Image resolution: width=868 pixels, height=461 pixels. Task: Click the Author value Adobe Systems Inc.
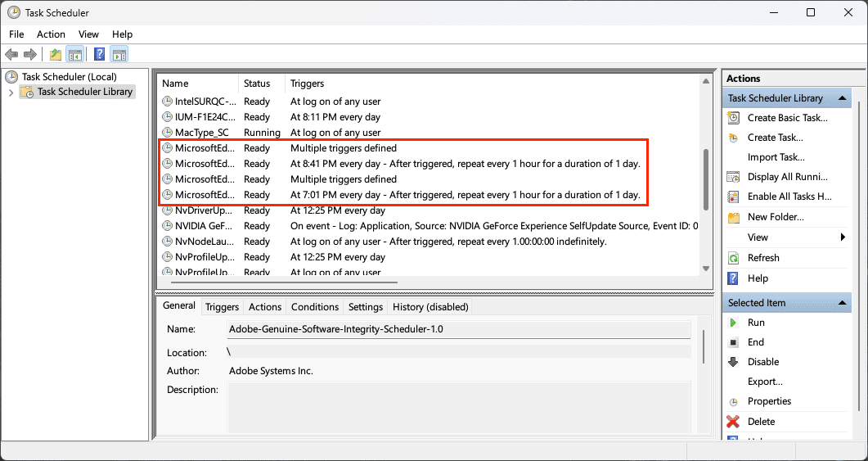tap(271, 371)
